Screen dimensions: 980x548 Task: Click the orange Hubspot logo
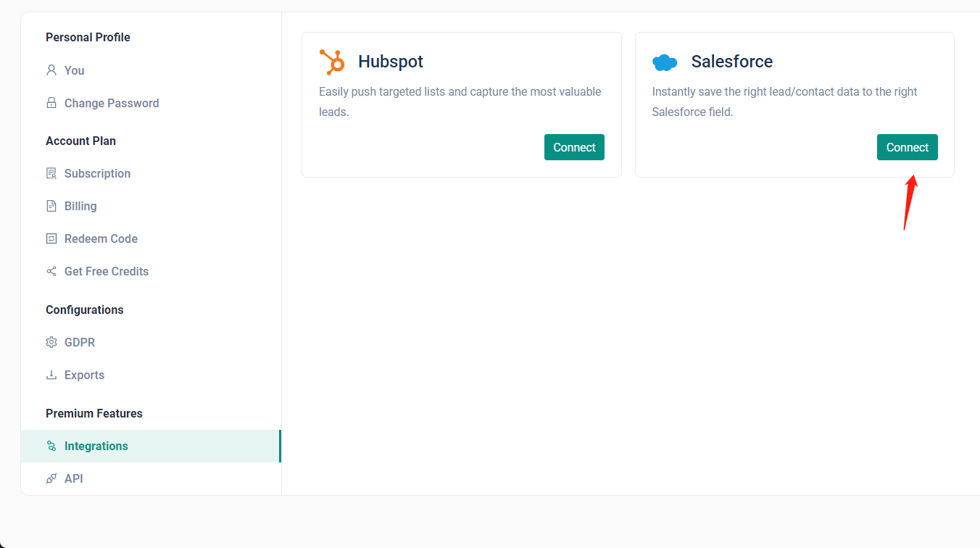coord(333,62)
